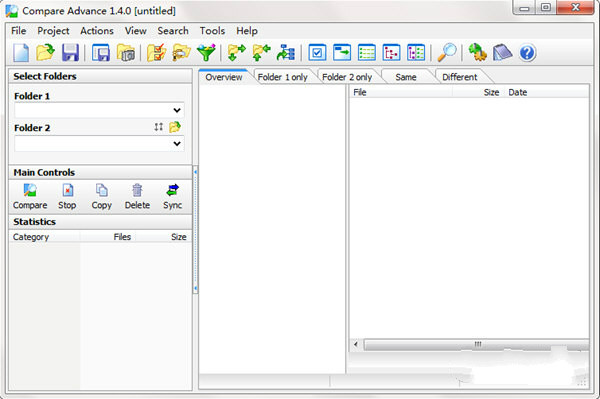Click the New project blank page icon
This screenshot has height=399, width=600.
[x=21, y=53]
